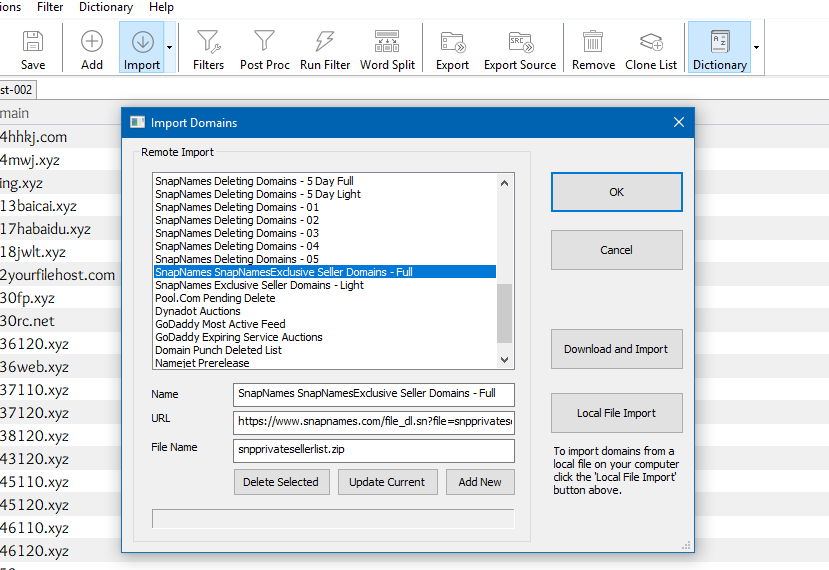Select Domain Punch Deleted List
Viewport: 829px width, 570px height.
click(x=325, y=350)
